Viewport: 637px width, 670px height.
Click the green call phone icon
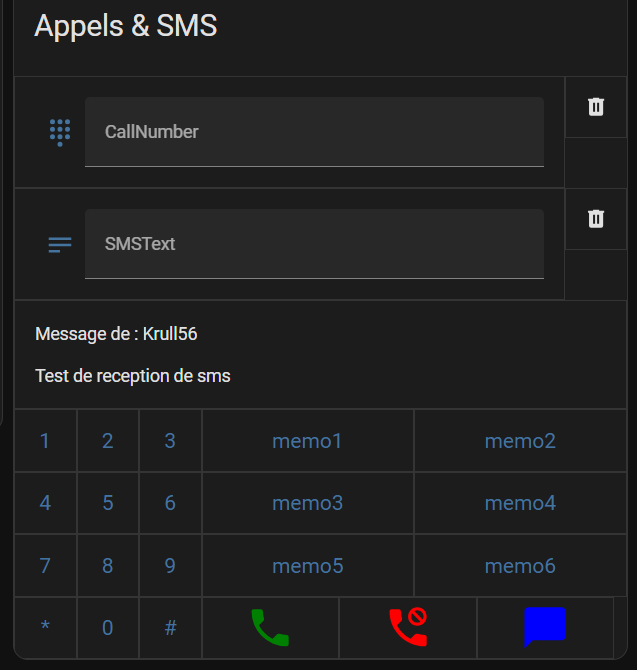click(269, 627)
